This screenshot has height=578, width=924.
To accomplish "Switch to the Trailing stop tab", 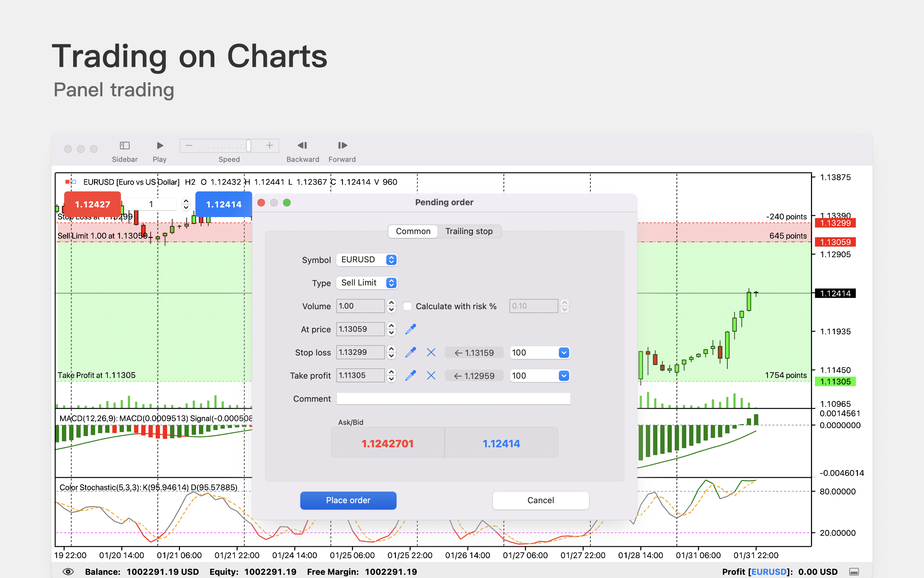I will coord(469,231).
